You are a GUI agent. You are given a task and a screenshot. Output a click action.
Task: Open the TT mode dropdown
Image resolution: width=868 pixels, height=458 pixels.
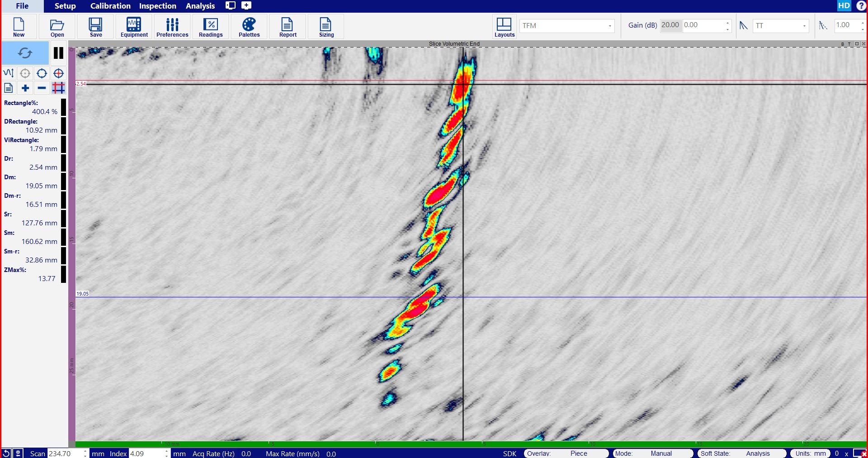804,26
